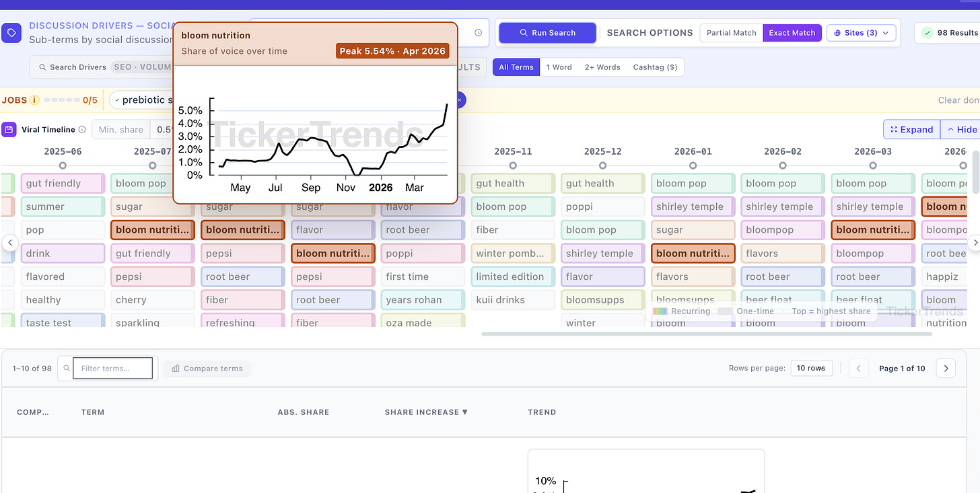This screenshot has width=980, height=493.
Task: Switch to the All Terms filter
Action: coord(516,67)
